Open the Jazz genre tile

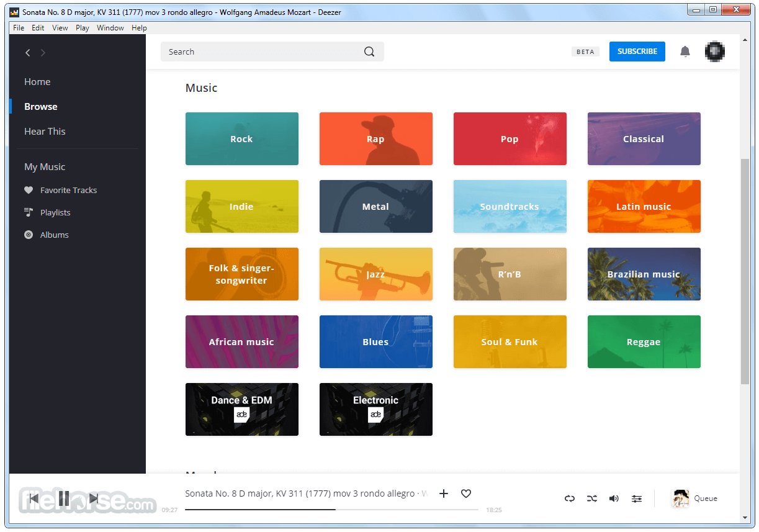[376, 274]
